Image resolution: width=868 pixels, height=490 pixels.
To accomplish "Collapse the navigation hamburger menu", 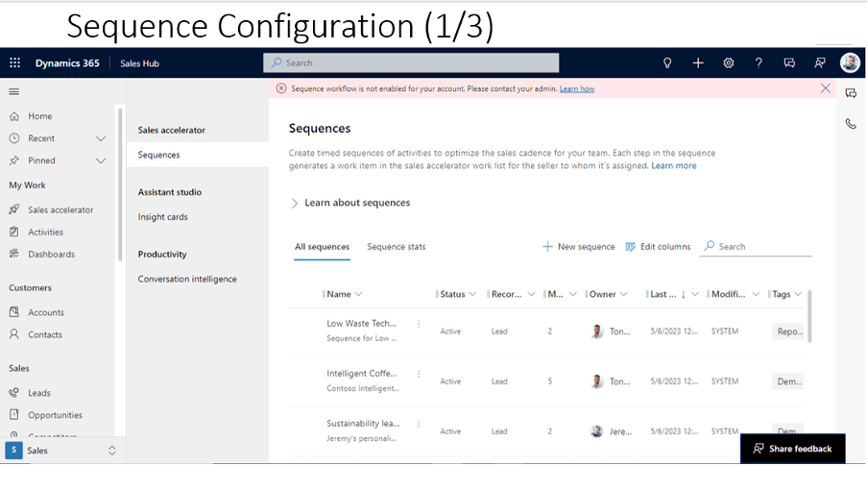I will [14, 91].
